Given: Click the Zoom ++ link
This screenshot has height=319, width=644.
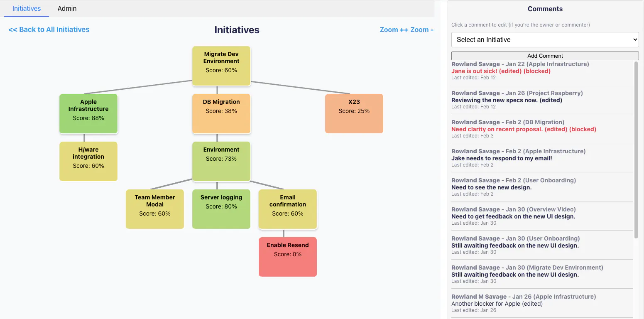Looking at the screenshot, I should coord(394,29).
